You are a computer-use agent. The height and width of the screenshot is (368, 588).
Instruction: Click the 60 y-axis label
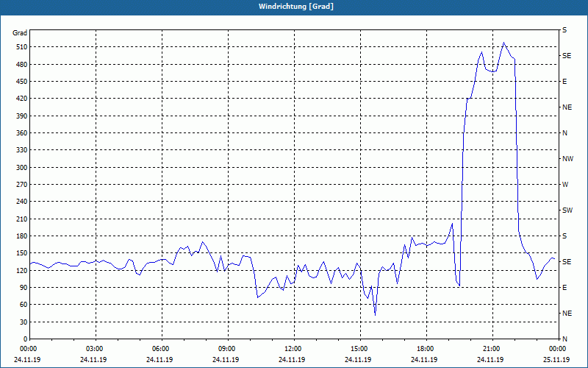[24, 305]
